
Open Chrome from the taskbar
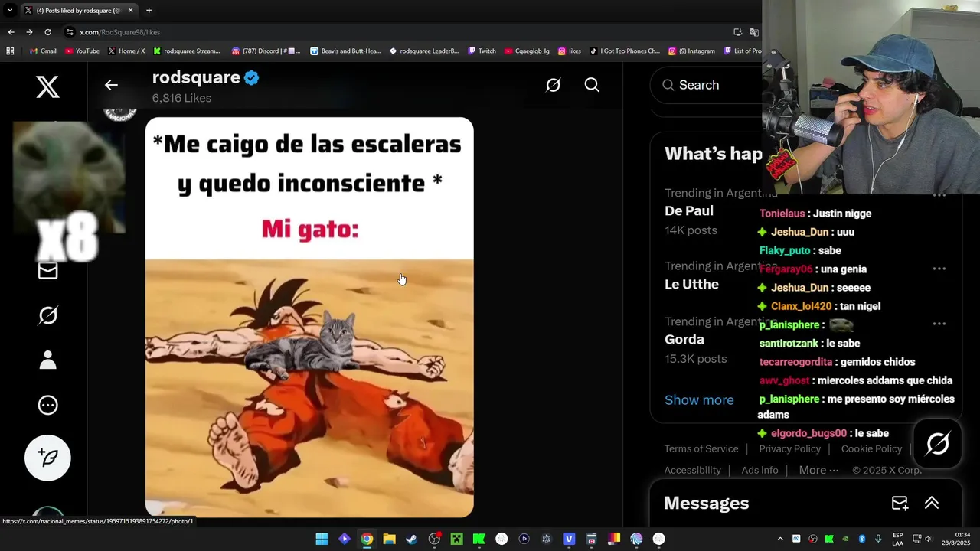point(367,539)
